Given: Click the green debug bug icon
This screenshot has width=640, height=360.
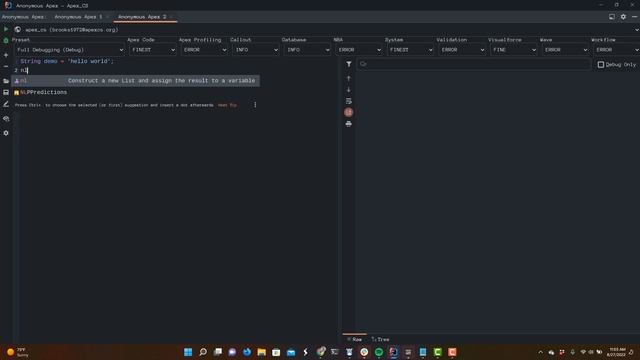Looking at the screenshot, I should (x=6, y=40).
